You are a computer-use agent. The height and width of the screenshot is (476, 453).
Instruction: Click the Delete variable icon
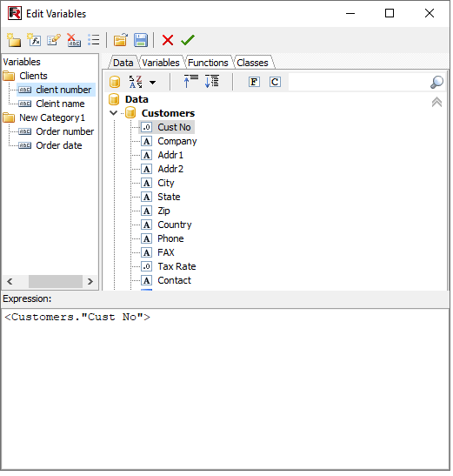(74, 40)
